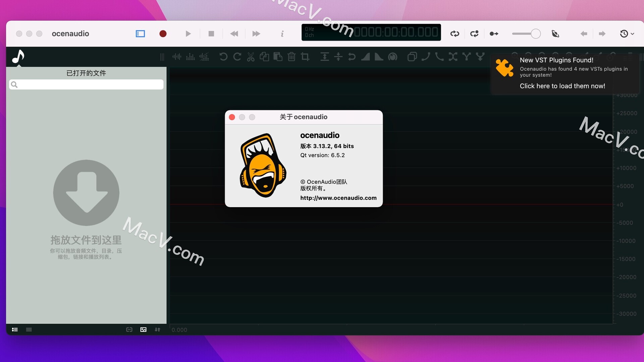Click the duplicate squares icon

click(412, 57)
